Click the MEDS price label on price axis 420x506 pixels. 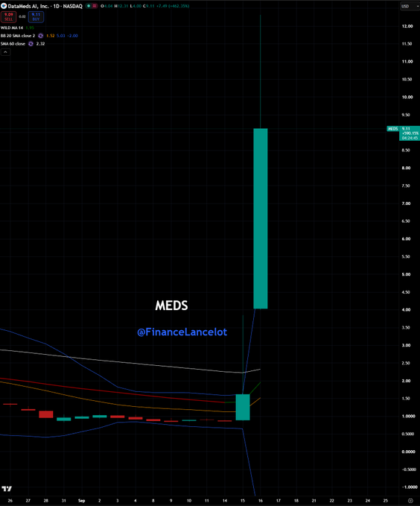click(x=392, y=129)
